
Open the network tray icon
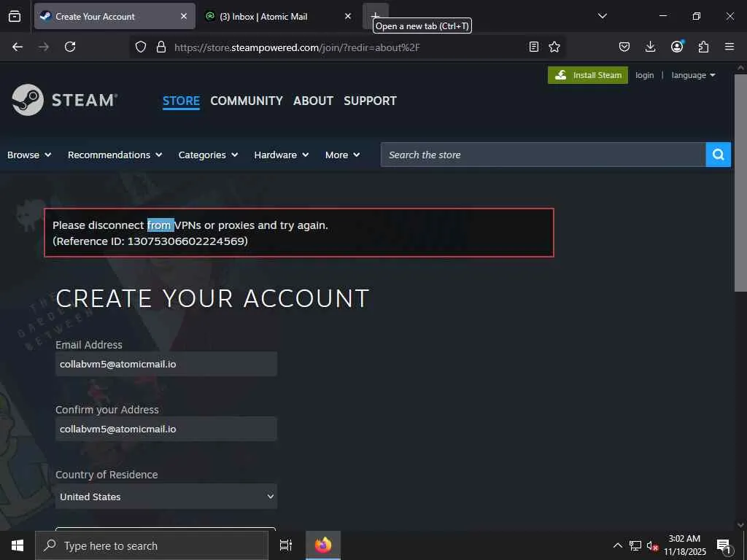pos(635,545)
